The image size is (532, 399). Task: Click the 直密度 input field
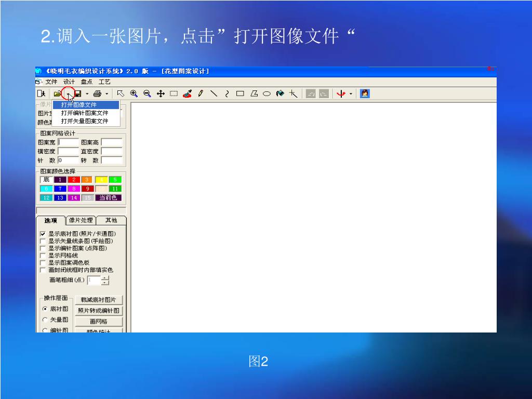tap(112, 151)
